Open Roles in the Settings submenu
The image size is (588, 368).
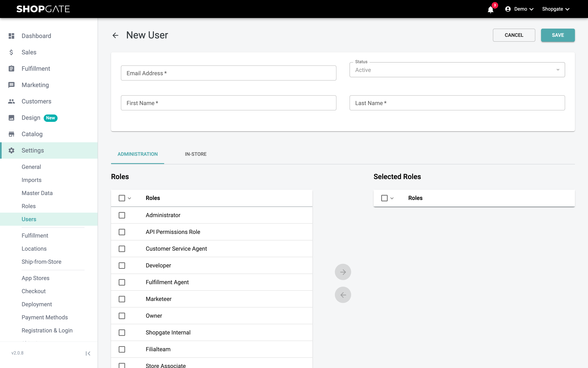(x=28, y=206)
